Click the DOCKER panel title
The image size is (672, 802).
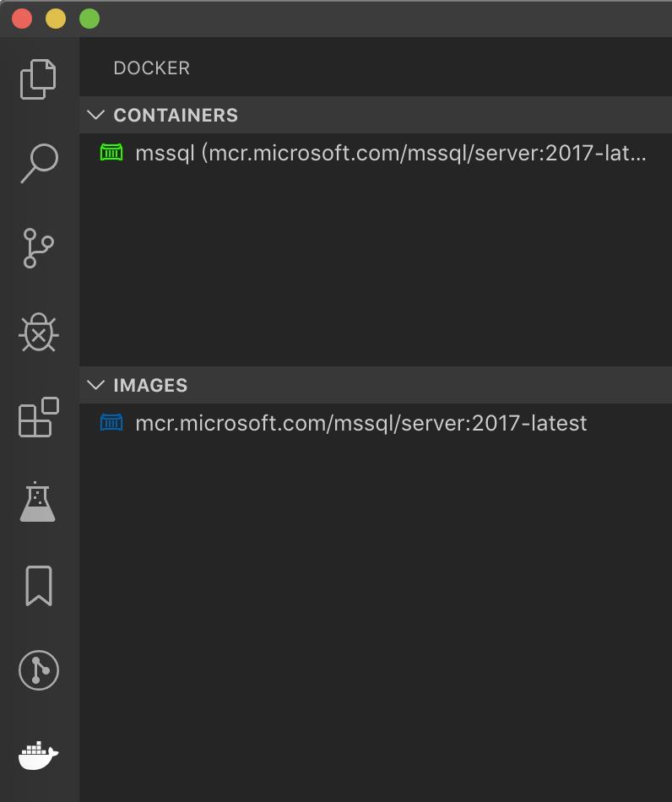(x=151, y=68)
